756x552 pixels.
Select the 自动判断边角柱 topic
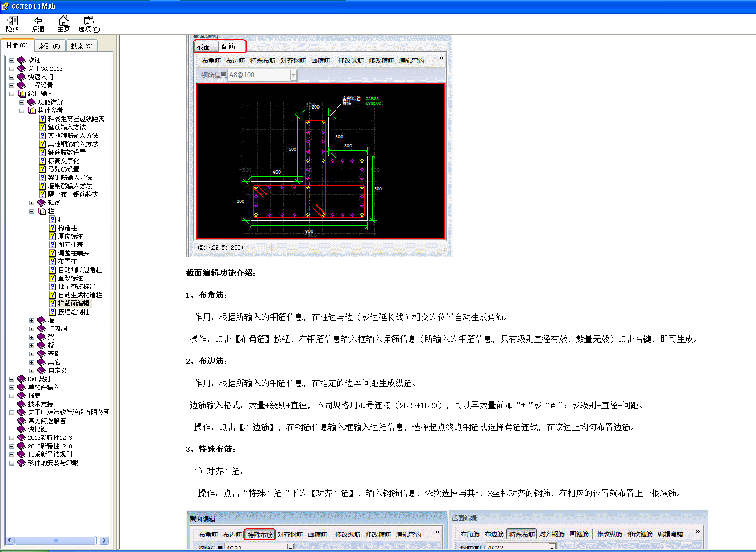[x=80, y=270]
